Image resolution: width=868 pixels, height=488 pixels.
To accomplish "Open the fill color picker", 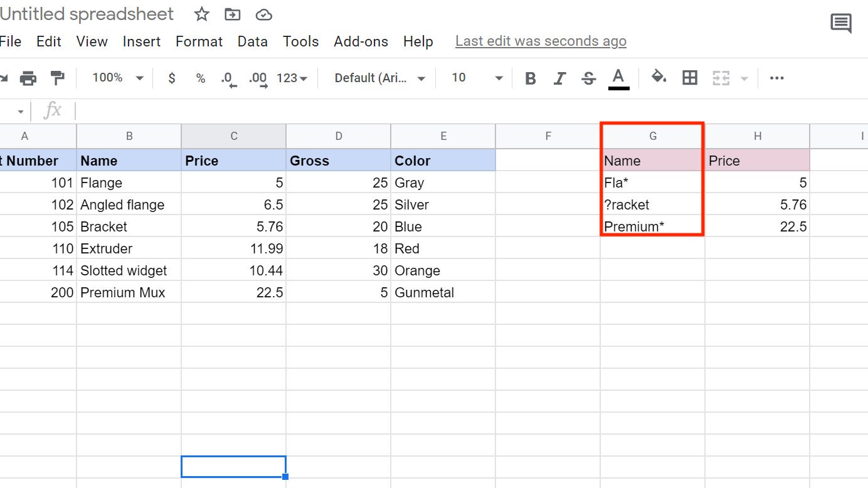I will [659, 77].
